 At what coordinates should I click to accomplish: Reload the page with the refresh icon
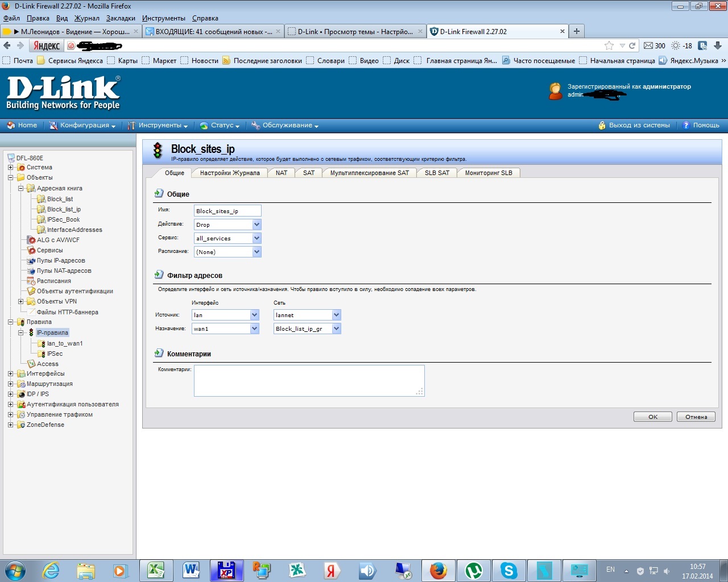[632, 45]
